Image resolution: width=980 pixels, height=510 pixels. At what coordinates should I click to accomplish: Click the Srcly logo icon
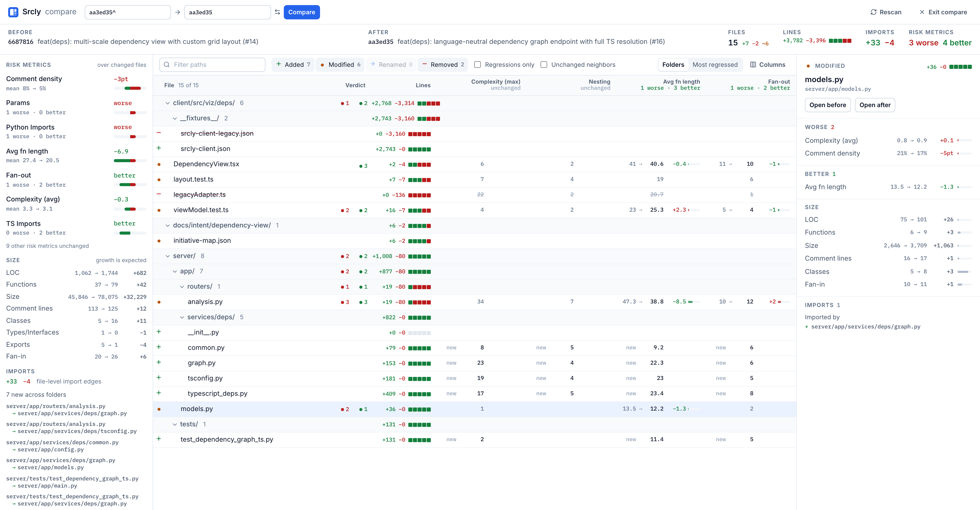point(13,12)
